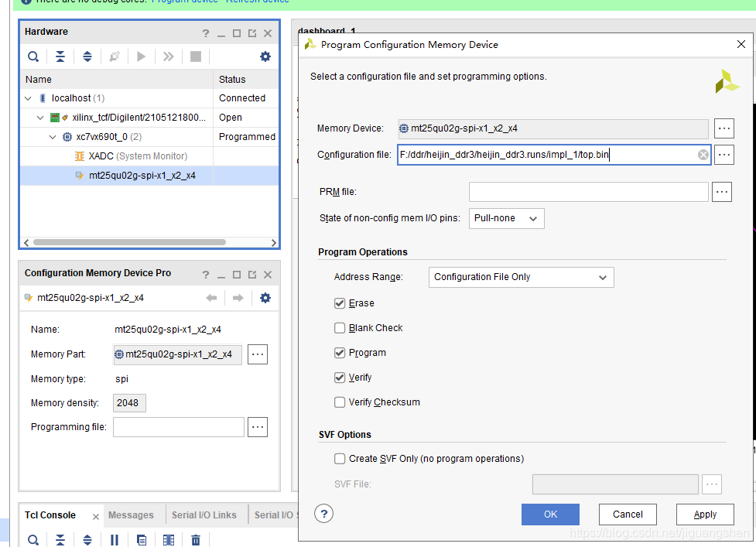Screen dimensions: 756x547
Task: Open dialog help question mark button
Action: [x=324, y=514]
